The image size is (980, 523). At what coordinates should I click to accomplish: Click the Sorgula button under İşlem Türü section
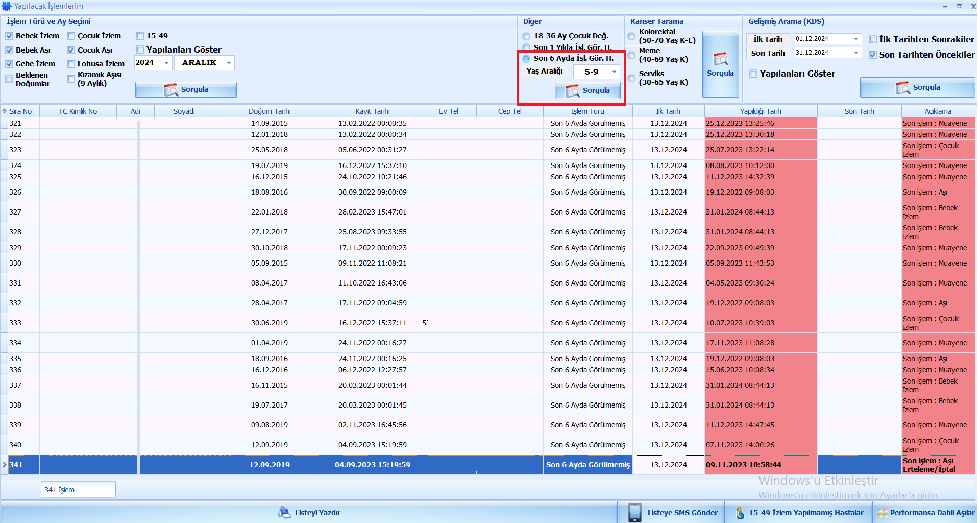click(x=186, y=89)
